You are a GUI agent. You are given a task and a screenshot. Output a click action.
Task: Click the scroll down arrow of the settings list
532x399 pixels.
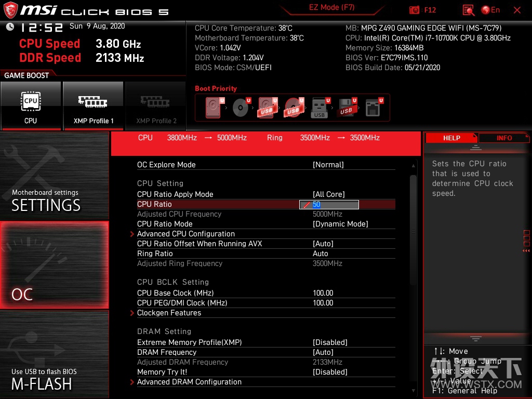pos(413,391)
